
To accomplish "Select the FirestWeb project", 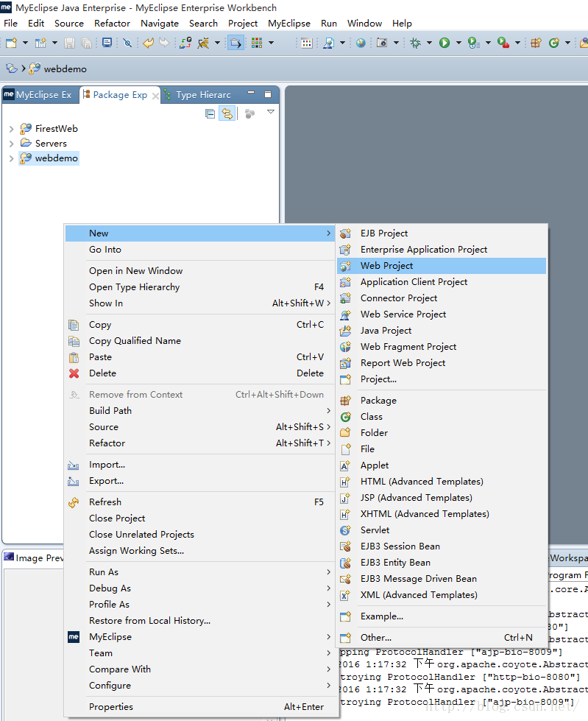I will click(56, 129).
